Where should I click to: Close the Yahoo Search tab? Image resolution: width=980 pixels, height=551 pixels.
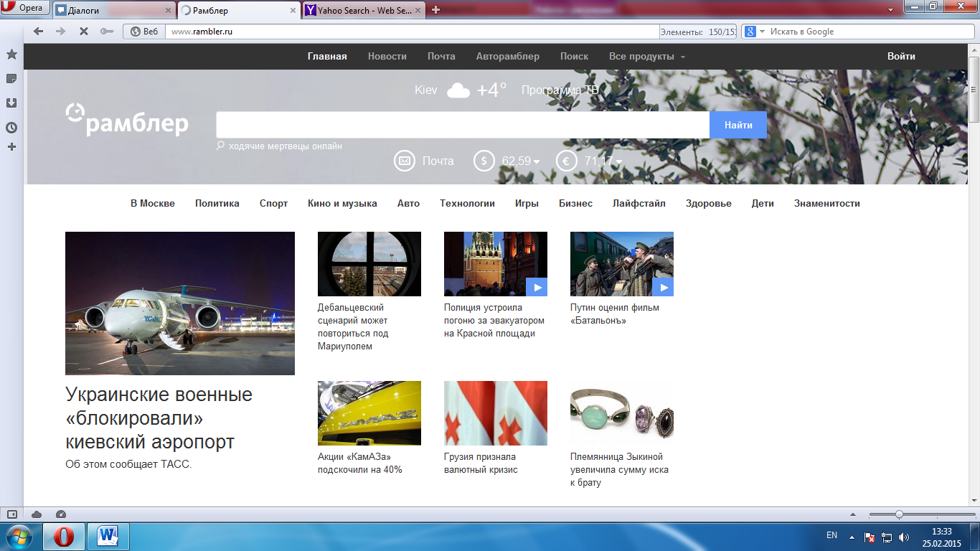point(418,11)
